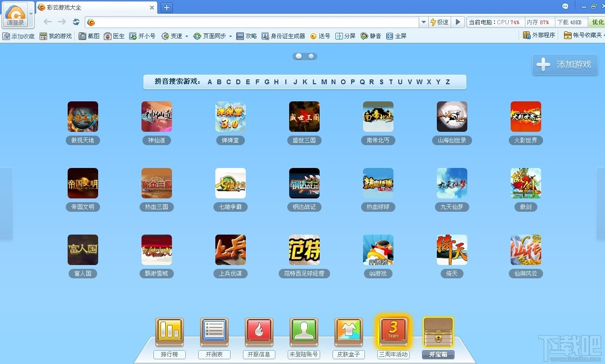Click 添加收藏 in the toolbar
605x364 pixels.
(x=19, y=36)
